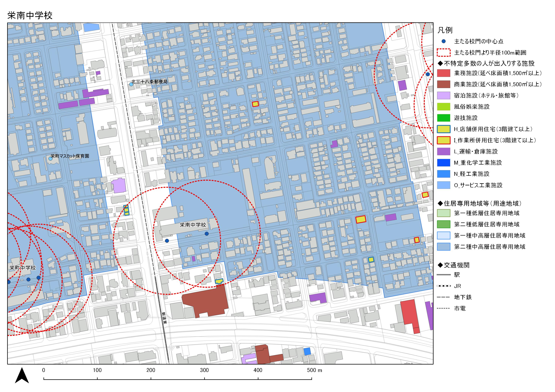The image size is (555, 392).
Task: Click the scale bar 400 label
Action: [x=258, y=370]
